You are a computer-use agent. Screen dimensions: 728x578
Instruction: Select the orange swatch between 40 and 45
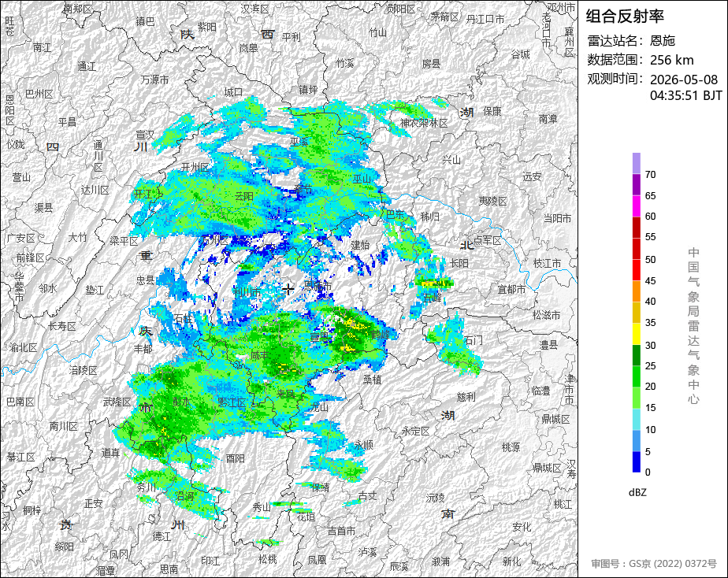point(636,291)
